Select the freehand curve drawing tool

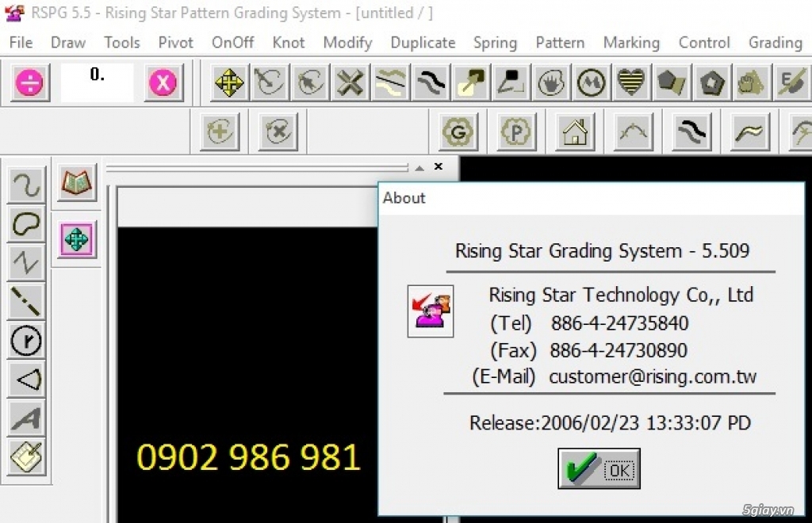pos(26,184)
